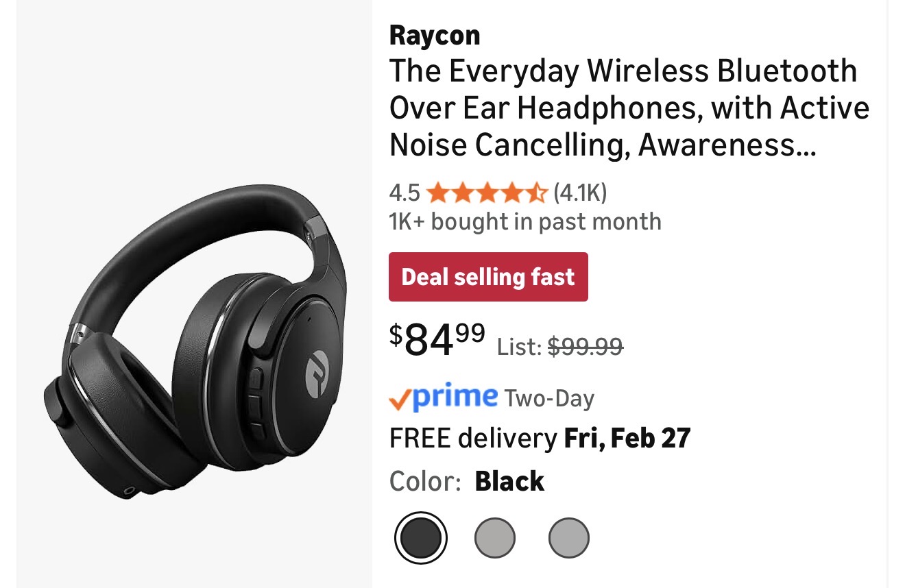The width and height of the screenshot is (905, 588).
Task: Click the half-filled fifth rating star
Action: coord(537,194)
